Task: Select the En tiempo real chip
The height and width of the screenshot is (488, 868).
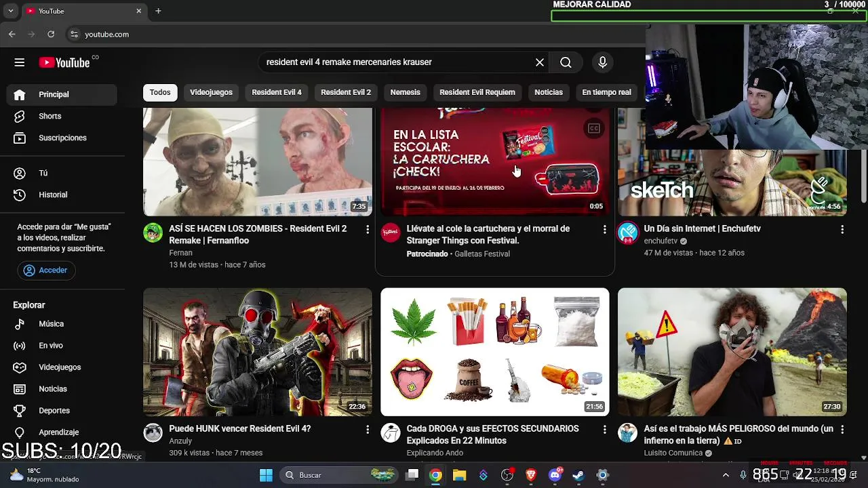Action: tap(606, 92)
